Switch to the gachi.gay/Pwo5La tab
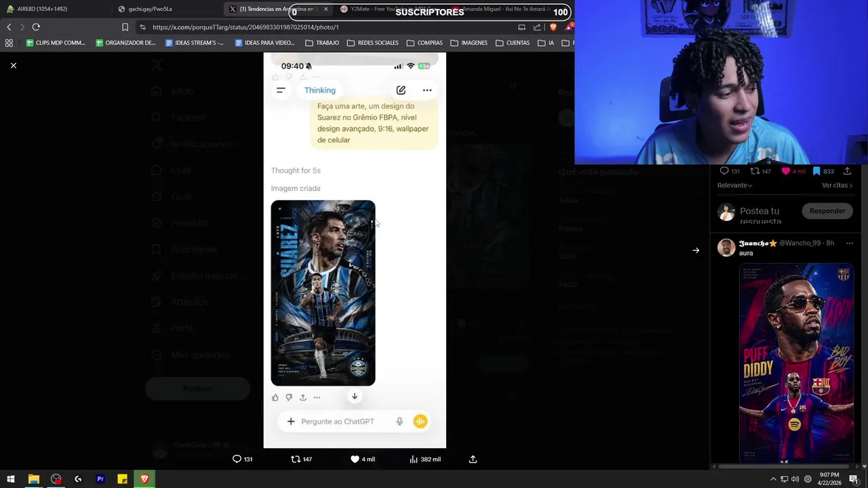868x488 pixels. pyautogui.click(x=166, y=9)
